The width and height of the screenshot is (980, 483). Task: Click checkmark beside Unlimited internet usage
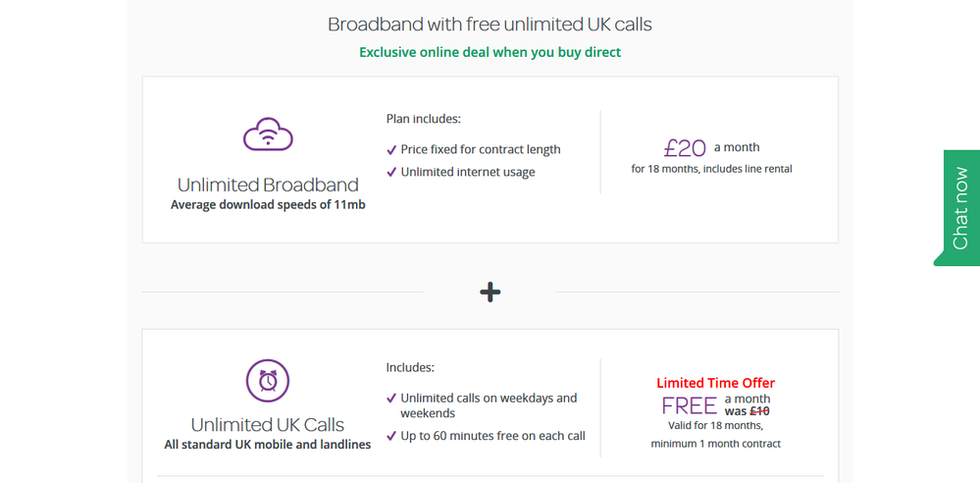[x=391, y=173]
